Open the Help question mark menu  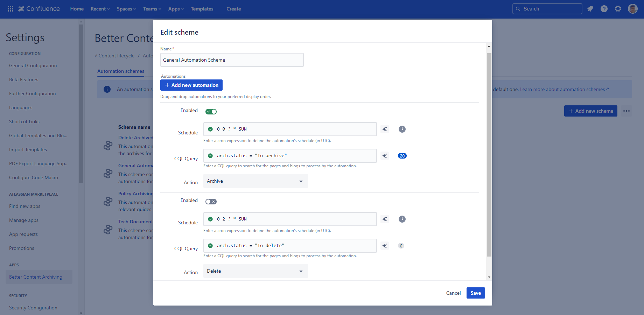(604, 9)
